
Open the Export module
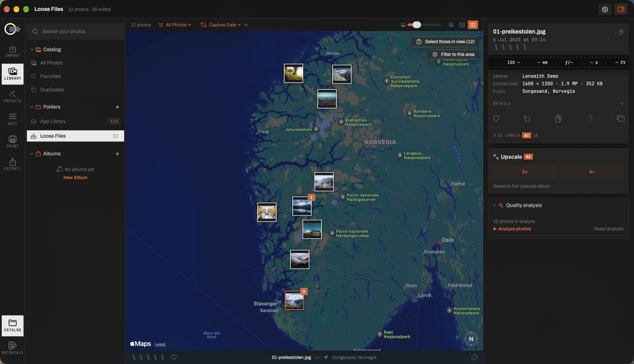click(x=12, y=164)
